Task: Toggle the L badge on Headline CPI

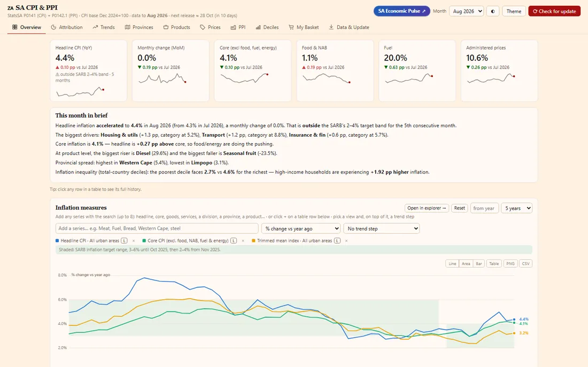Action: [x=124, y=241]
